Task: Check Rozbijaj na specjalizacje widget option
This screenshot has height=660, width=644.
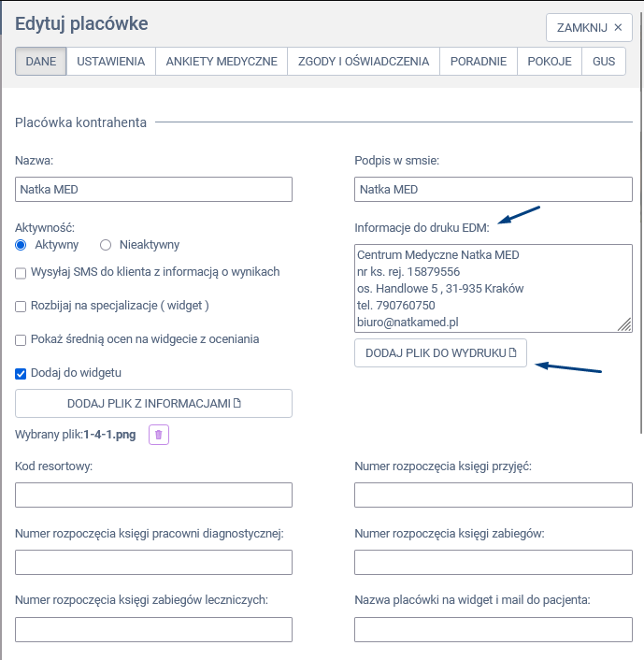Action: pos(21,306)
